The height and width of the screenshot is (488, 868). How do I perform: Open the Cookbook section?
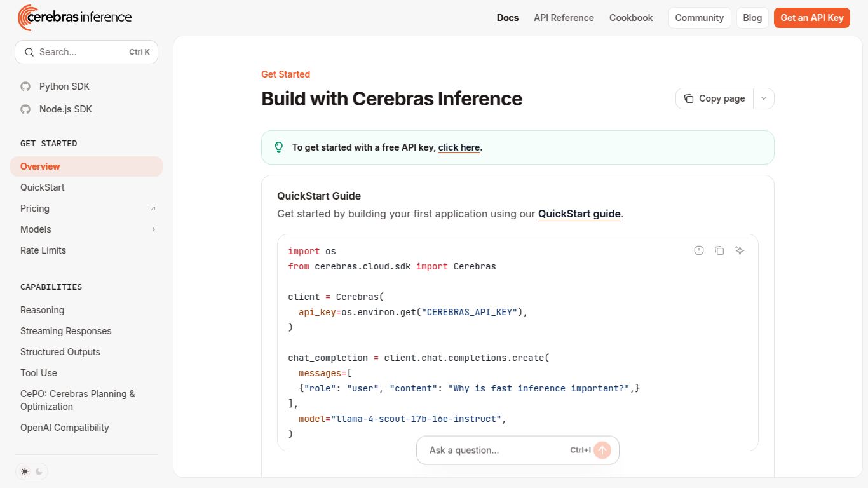pos(630,18)
